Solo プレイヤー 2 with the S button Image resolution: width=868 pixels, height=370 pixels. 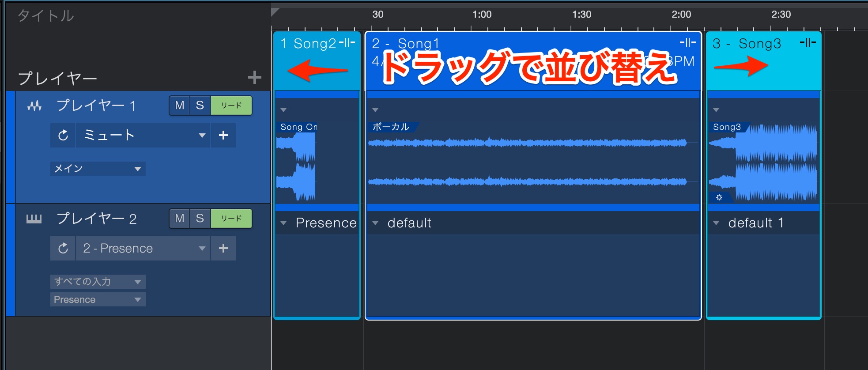pyautogui.click(x=200, y=219)
